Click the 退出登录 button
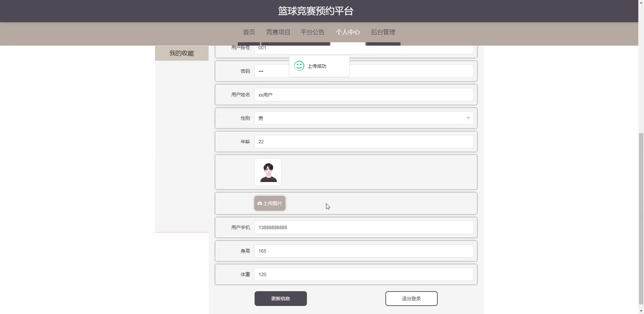 [x=412, y=299]
